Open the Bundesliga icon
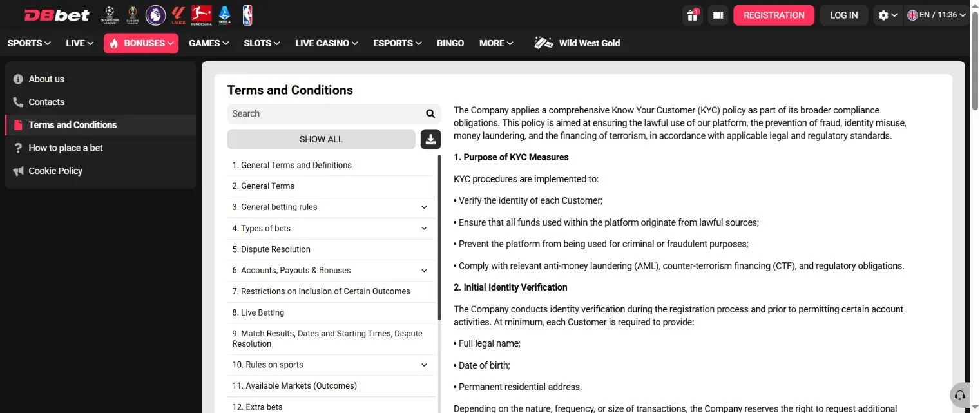 202,15
